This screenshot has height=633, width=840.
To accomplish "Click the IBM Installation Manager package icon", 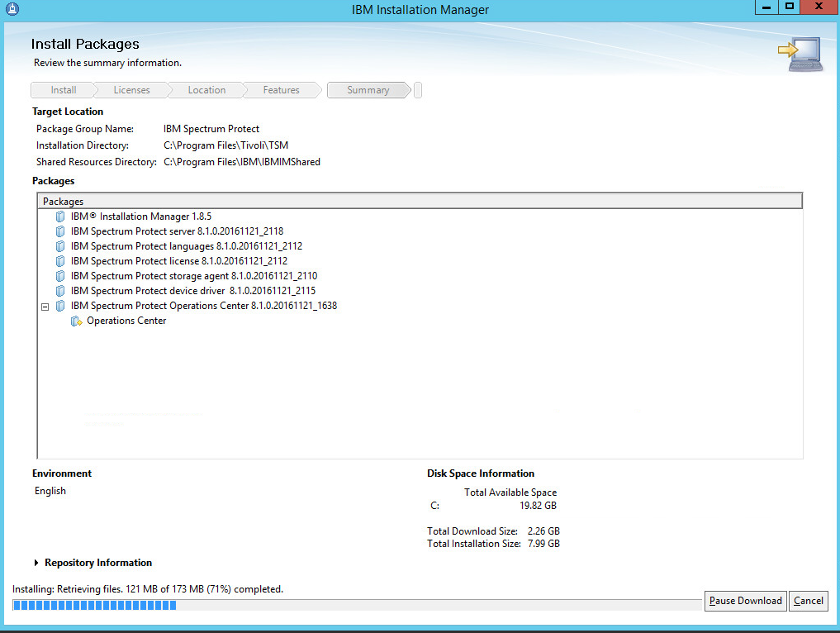I will [60, 217].
